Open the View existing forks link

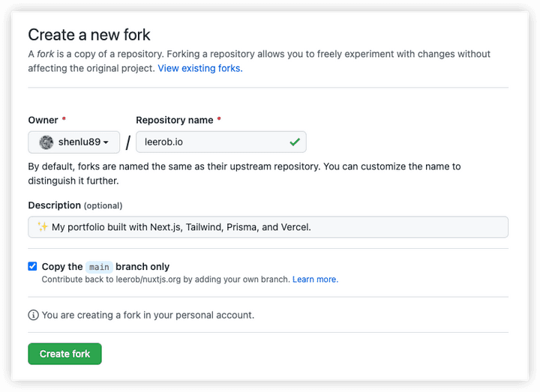pos(200,68)
